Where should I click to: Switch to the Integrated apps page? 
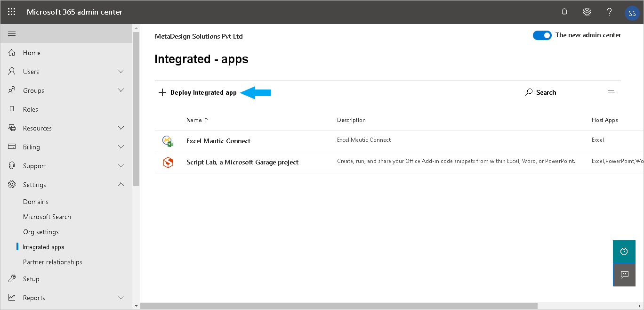coord(43,246)
